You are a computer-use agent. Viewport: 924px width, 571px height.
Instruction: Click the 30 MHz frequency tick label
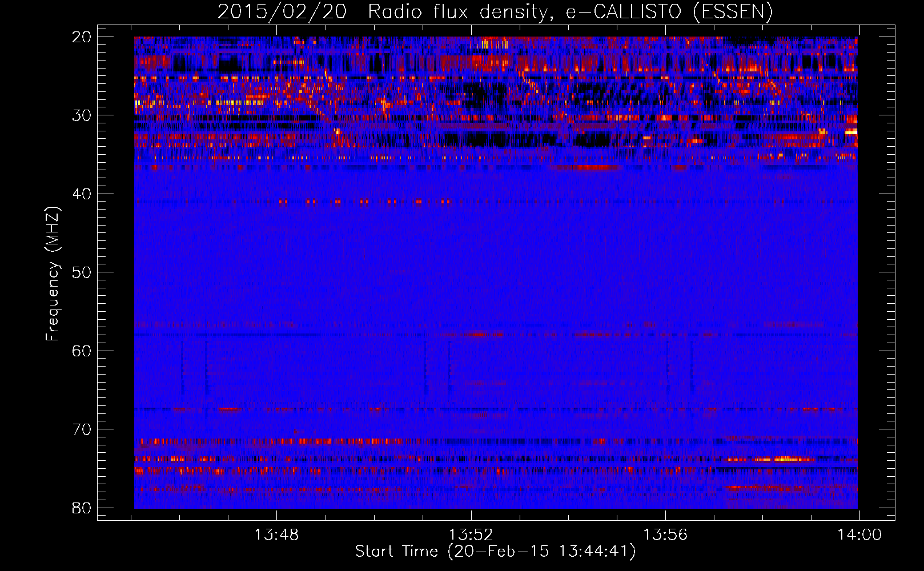(82, 115)
